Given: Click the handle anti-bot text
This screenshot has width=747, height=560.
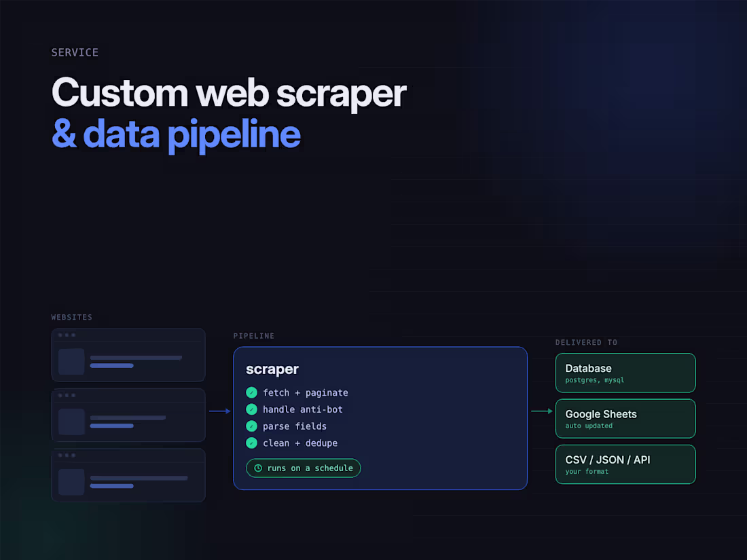Looking at the screenshot, I should (x=302, y=409).
